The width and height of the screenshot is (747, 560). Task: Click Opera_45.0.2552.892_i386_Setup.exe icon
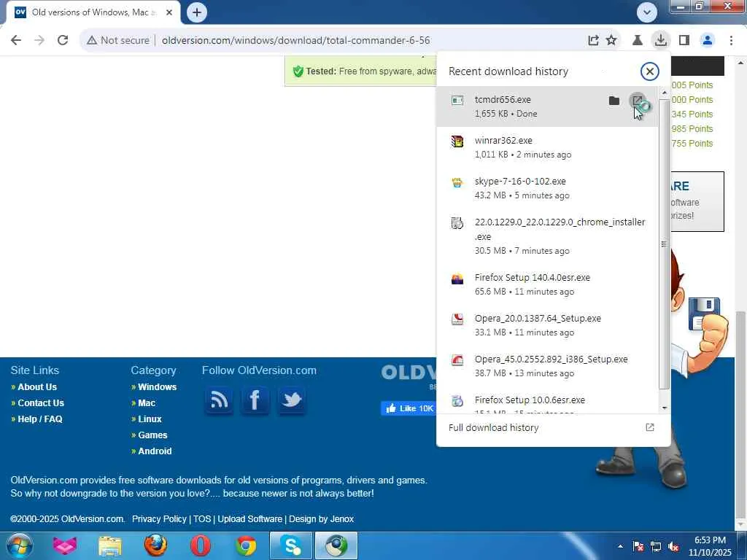coord(457,360)
